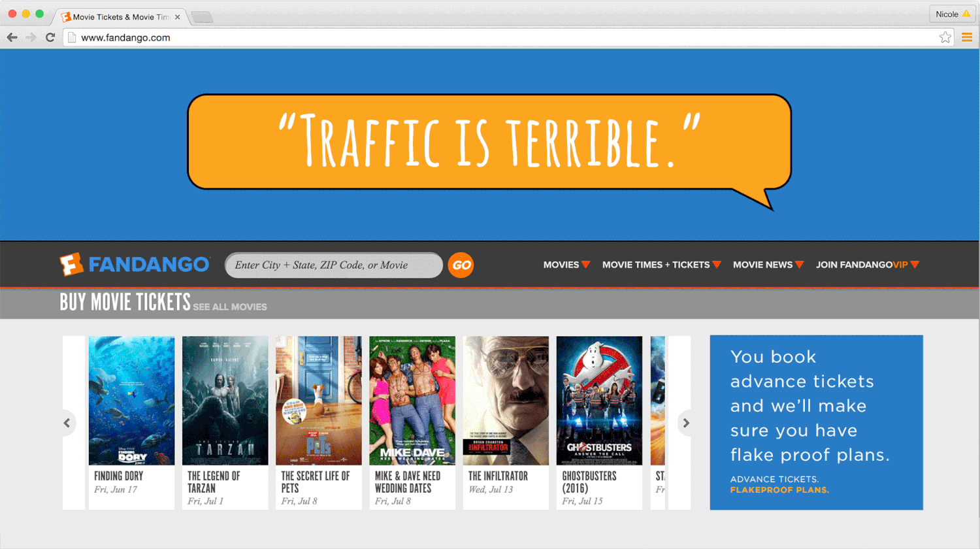
Task: Click the flake proof plans advertisement
Action: tap(816, 422)
